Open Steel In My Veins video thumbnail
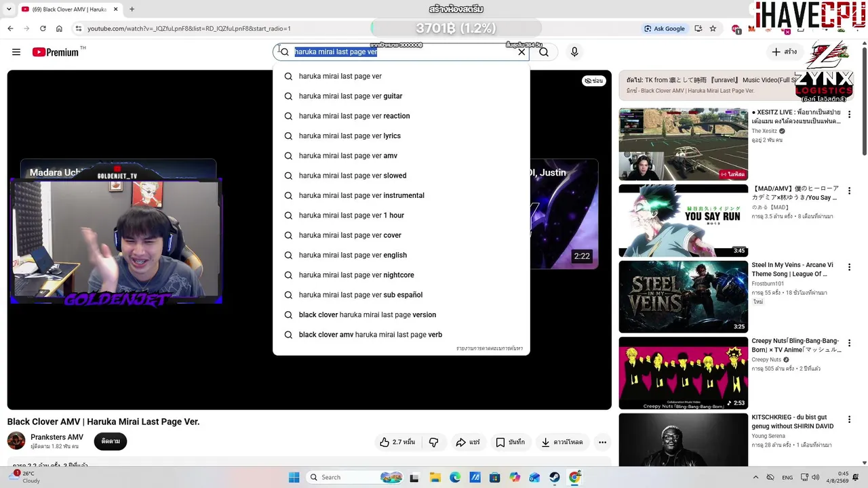The image size is (868, 488). (683, 297)
